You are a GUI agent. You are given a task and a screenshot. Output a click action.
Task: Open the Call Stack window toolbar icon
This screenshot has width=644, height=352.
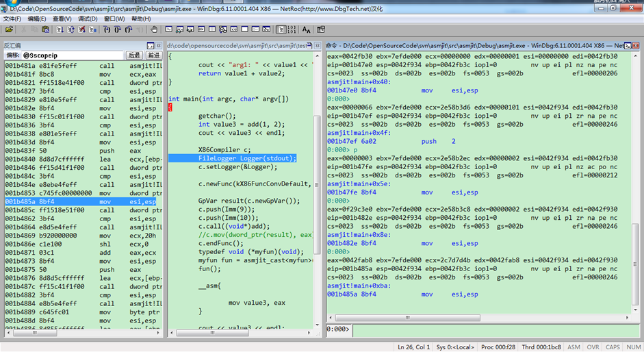[223, 29]
